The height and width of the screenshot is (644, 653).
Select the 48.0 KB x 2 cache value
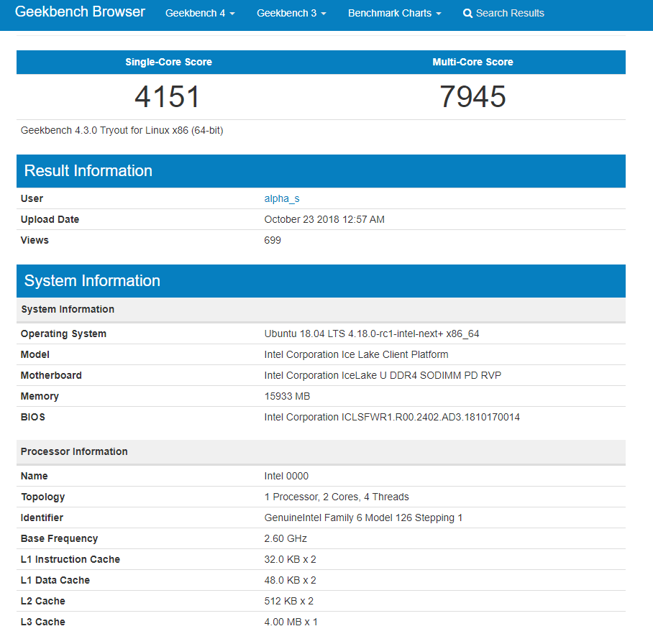point(291,580)
